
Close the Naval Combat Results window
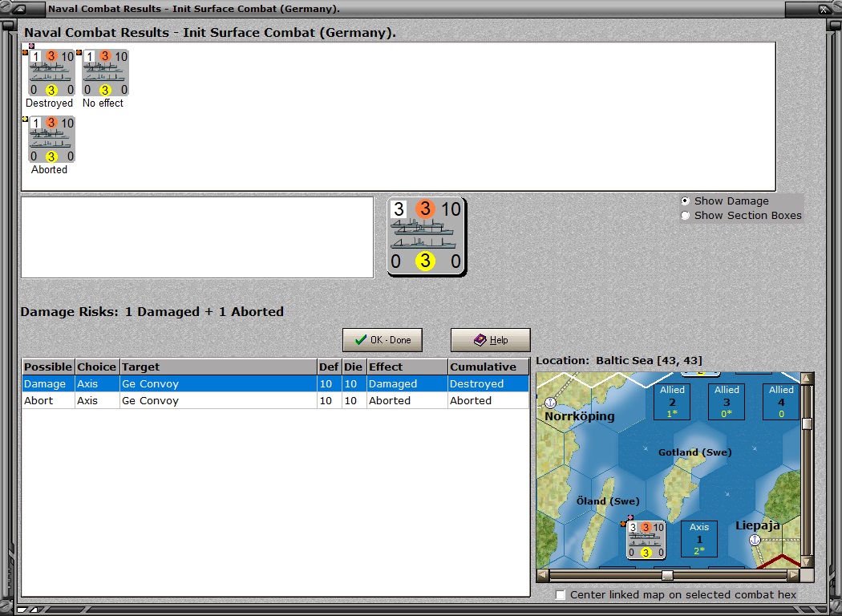pos(824,9)
